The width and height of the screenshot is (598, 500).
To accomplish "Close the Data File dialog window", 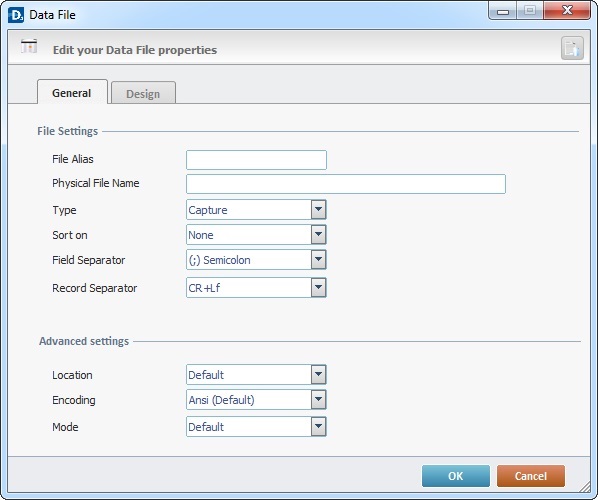I will 567,11.
